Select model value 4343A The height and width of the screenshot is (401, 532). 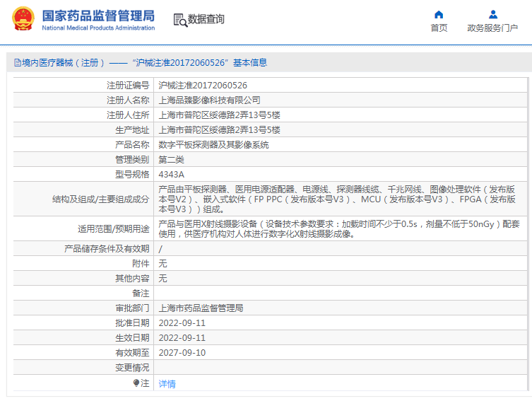(172, 175)
